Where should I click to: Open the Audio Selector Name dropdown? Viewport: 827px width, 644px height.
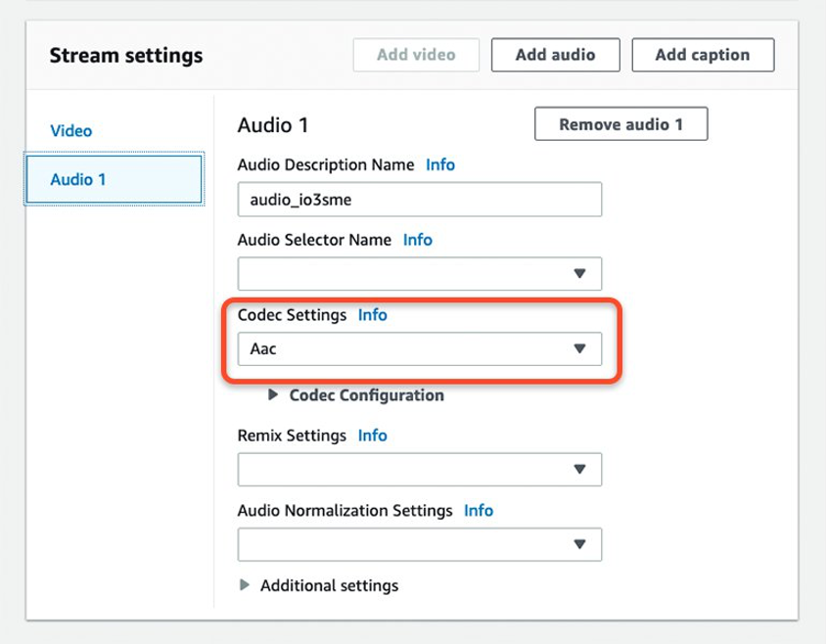[x=419, y=273]
